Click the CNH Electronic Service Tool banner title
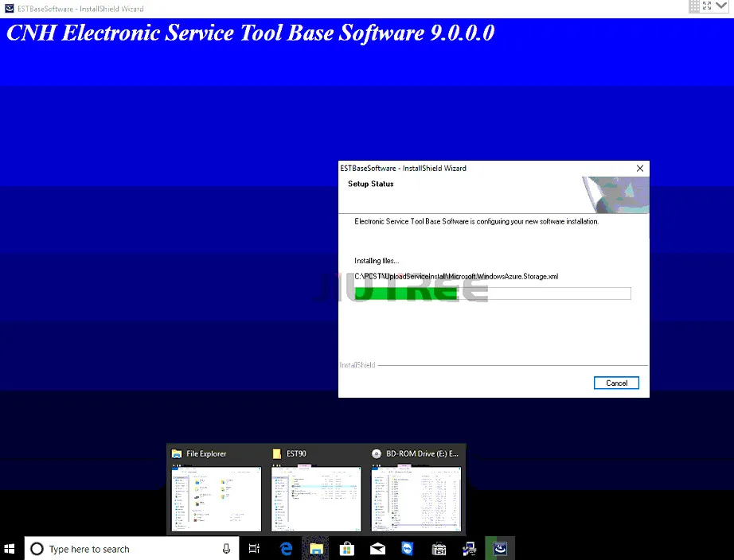This screenshot has width=734, height=560. (x=251, y=33)
